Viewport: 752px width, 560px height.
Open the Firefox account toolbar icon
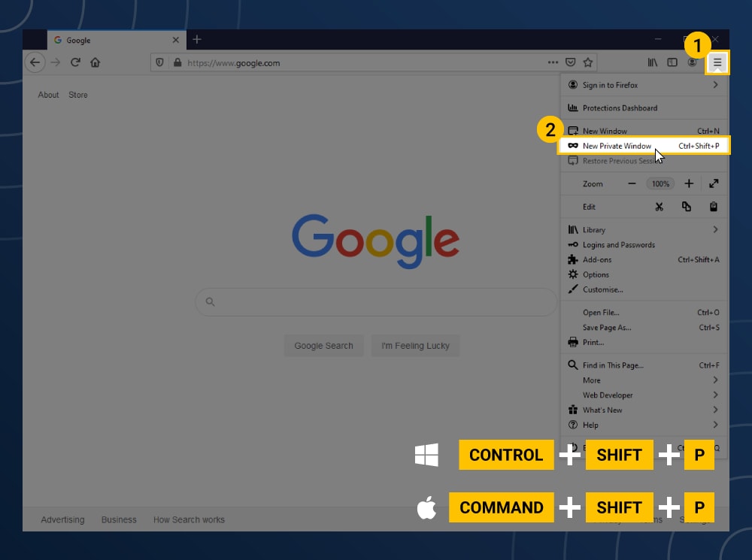point(692,62)
